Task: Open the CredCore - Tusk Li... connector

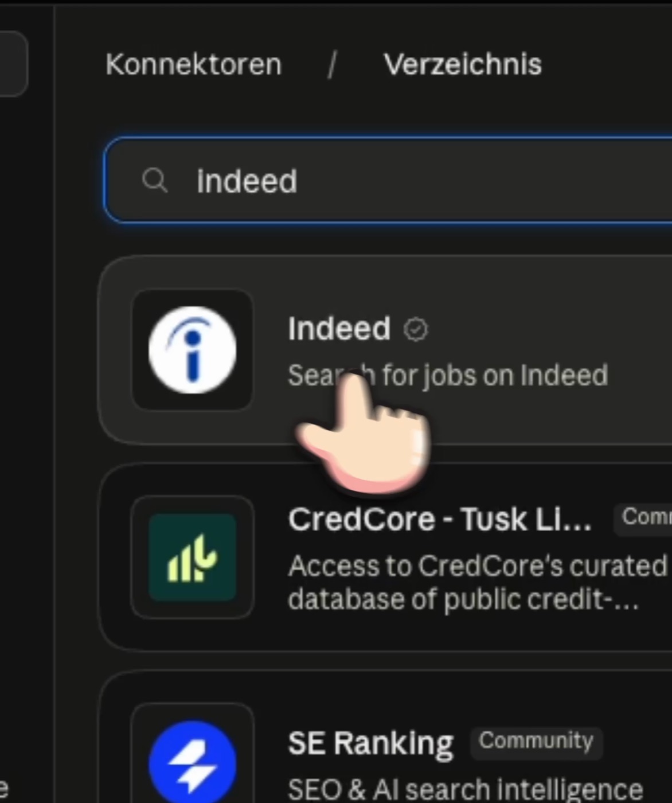Action: pyautogui.click(x=439, y=520)
